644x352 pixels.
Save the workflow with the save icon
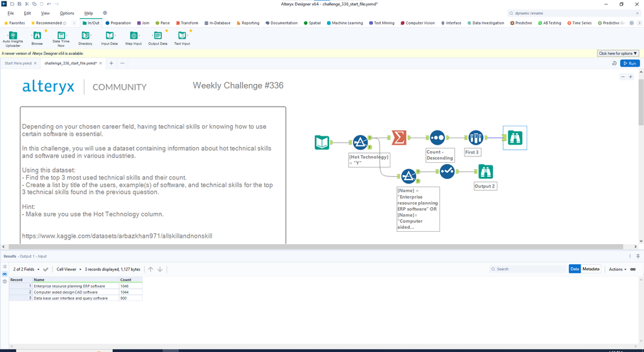pyautogui.click(x=19, y=4)
